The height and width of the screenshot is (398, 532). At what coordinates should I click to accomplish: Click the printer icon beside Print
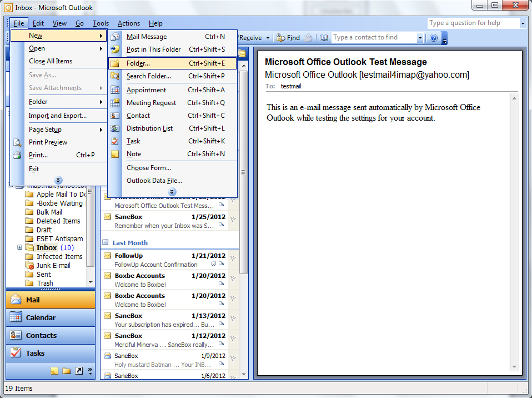(x=17, y=155)
